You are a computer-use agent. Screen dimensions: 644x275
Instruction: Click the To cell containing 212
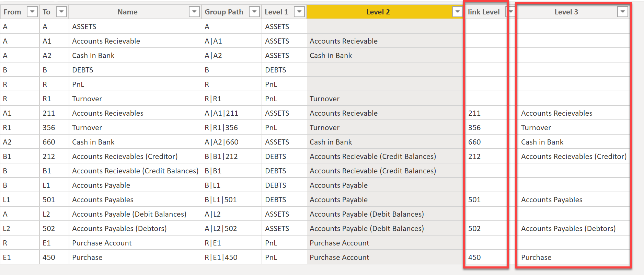49,157
